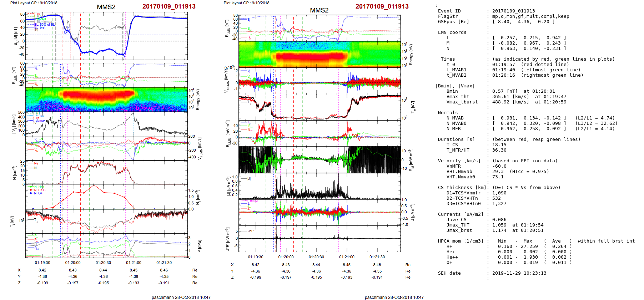Screen dimensions: 644x300
Task: Click the electron energy spectrogram in middle plot
Action: click(319, 54)
